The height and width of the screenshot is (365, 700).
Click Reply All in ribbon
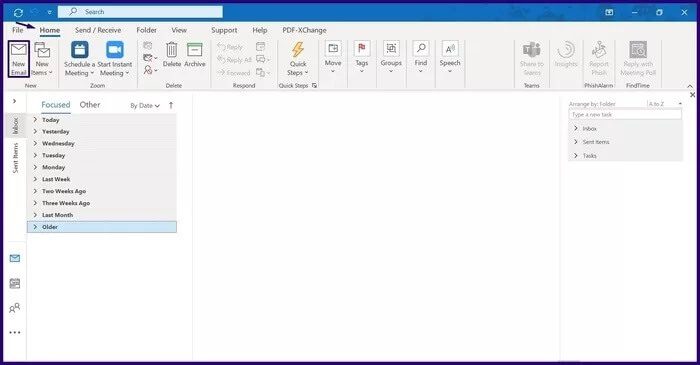click(234, 60)
